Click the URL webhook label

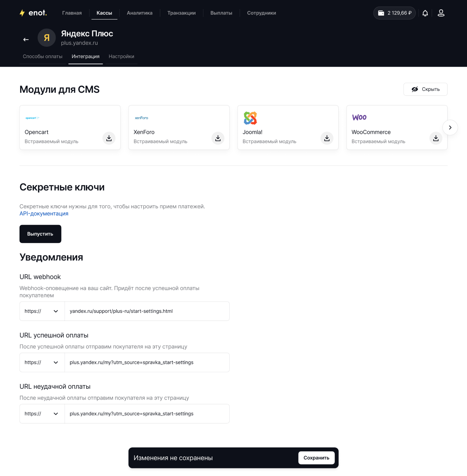pos(40,277)
